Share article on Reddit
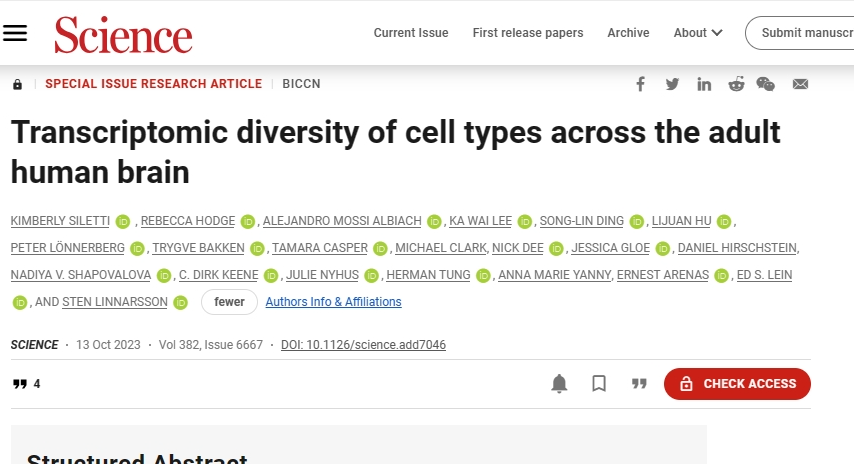This screenshot has width=854, height=464. point(736,84)
